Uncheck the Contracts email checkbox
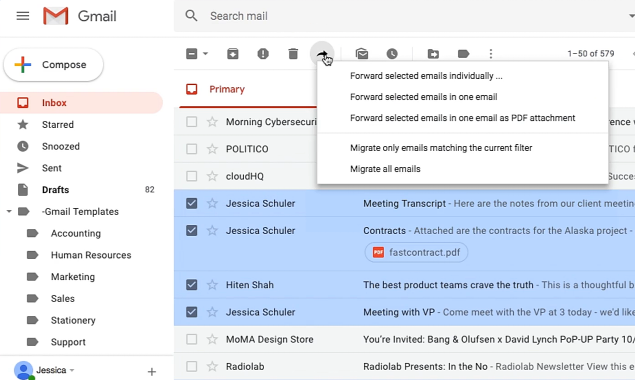This screenshot has width=635, height=380. [192, 230]
